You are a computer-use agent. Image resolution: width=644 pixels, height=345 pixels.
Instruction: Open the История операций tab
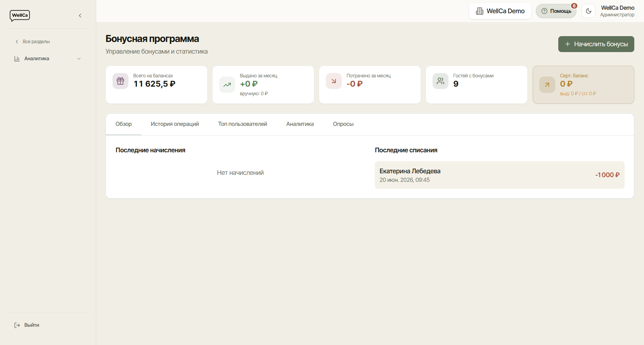(x=175, y=124)
